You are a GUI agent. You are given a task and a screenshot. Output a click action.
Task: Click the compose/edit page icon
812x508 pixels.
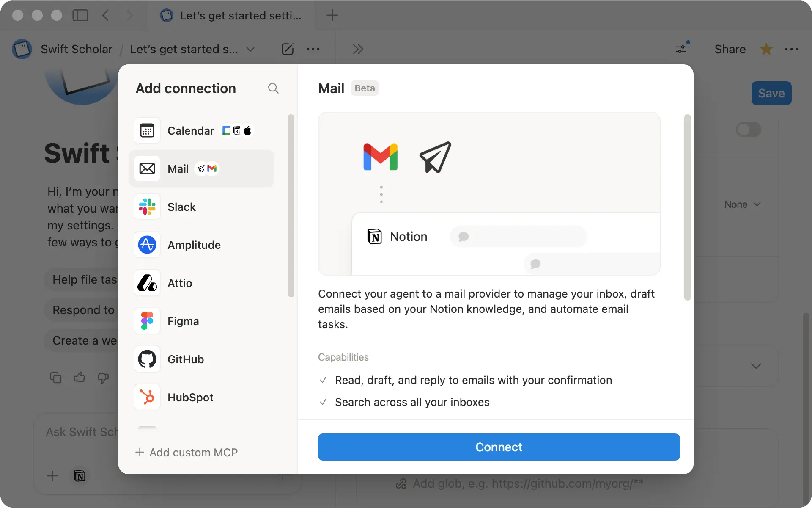tap(288, 49)
